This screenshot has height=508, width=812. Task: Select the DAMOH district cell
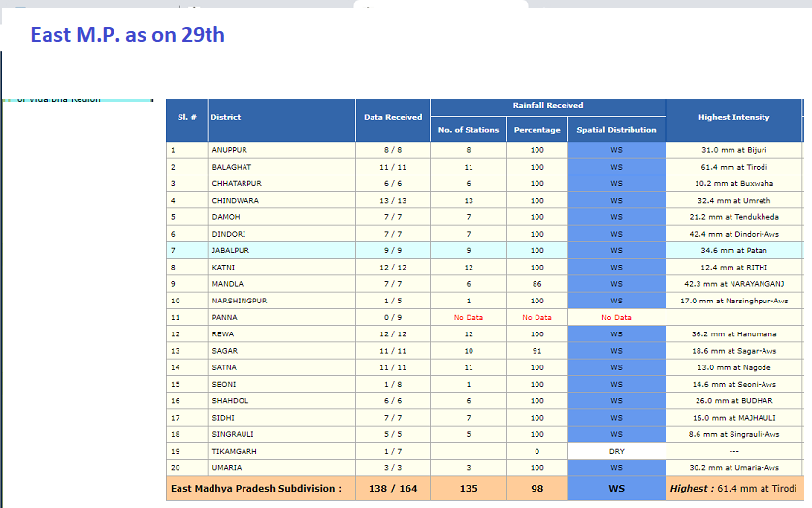click(281, 217)
